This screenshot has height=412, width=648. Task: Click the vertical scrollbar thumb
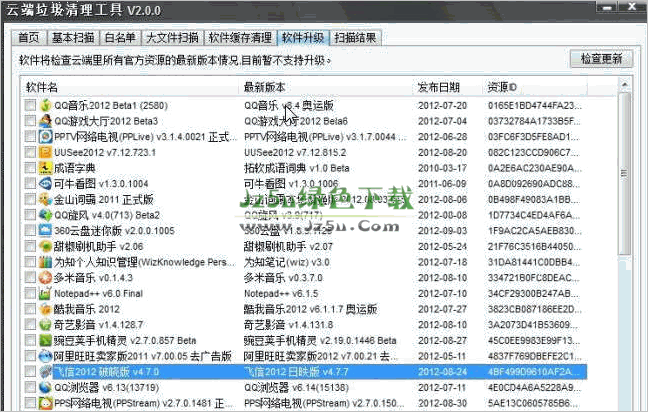(624, 174)
